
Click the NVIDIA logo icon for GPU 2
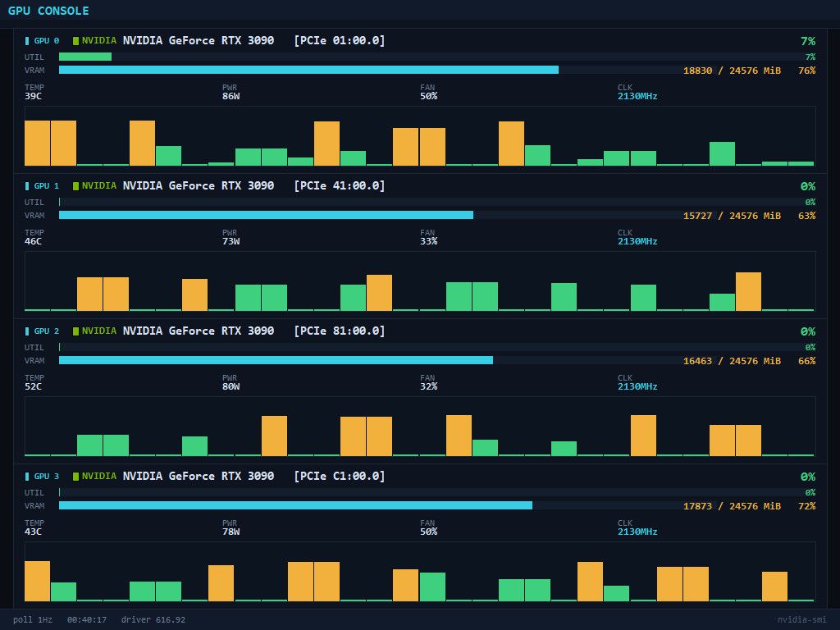75,331
